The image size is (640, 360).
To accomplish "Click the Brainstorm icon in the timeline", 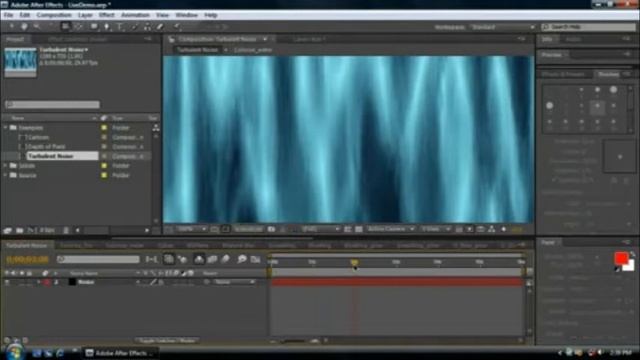I will point(242,259).
